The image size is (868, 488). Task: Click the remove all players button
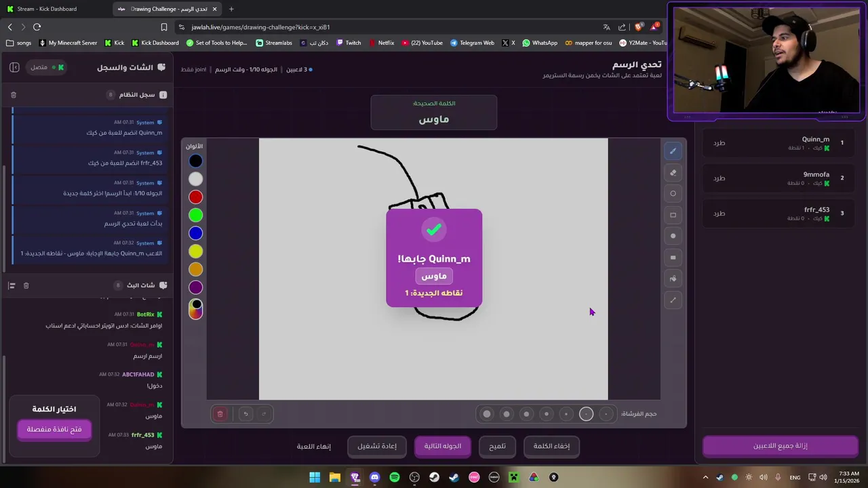pyautogui.click(x=781, y=446)
